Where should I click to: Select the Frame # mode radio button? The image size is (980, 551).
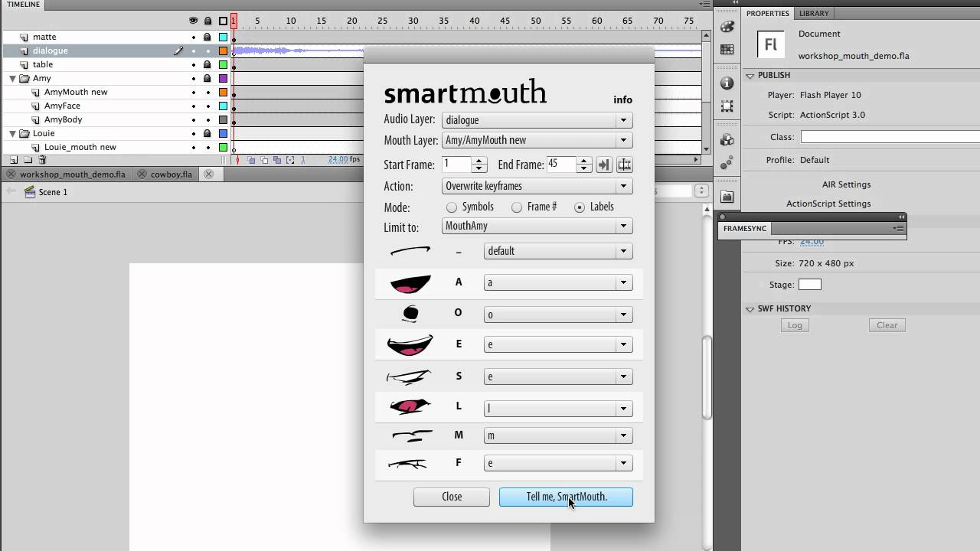click(517, 207)
